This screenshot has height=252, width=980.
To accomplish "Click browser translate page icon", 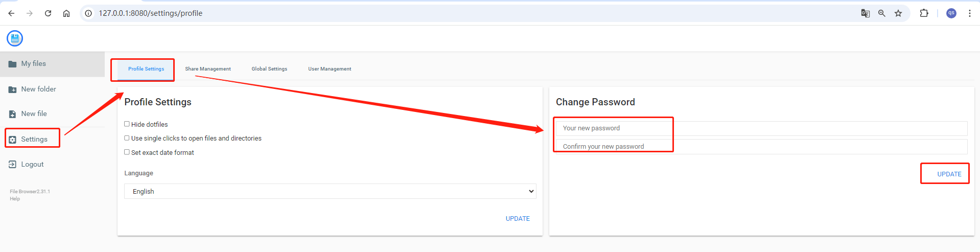I will pyautogui.click(x=865, y=13).
